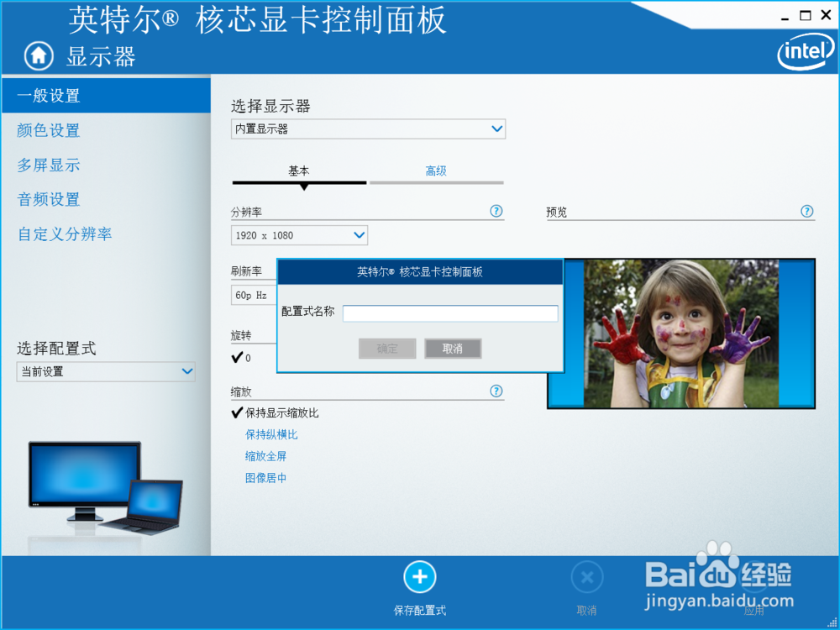Select 保持纵横比 scaling option
This screenshot has height=630, width=840.
[x=271, y=434]
